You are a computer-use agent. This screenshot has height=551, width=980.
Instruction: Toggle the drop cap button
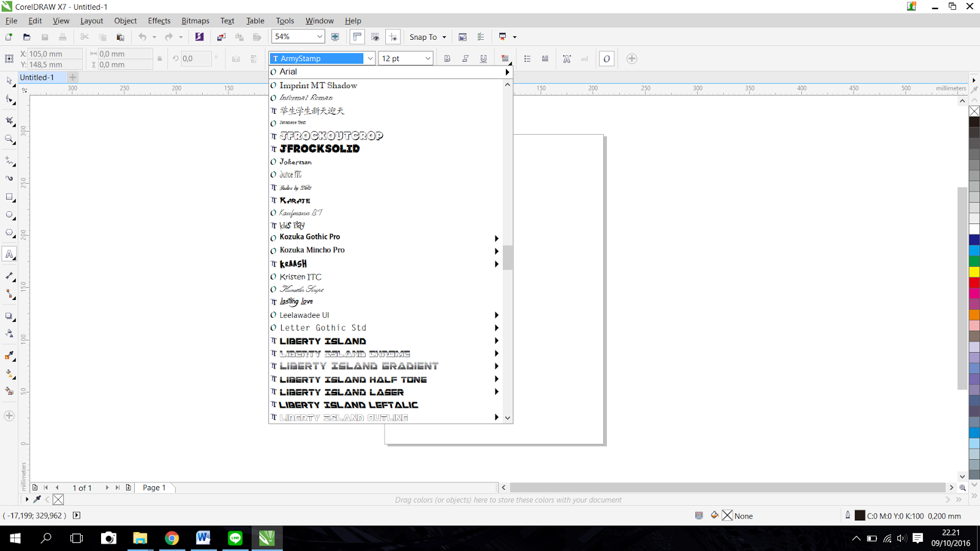(x=545, y=59)
